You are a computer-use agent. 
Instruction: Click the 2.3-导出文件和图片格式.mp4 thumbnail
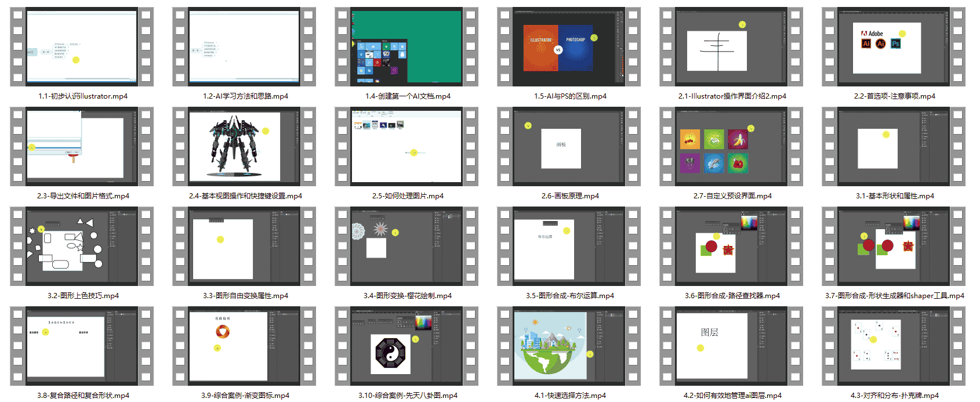pos(82,147)
